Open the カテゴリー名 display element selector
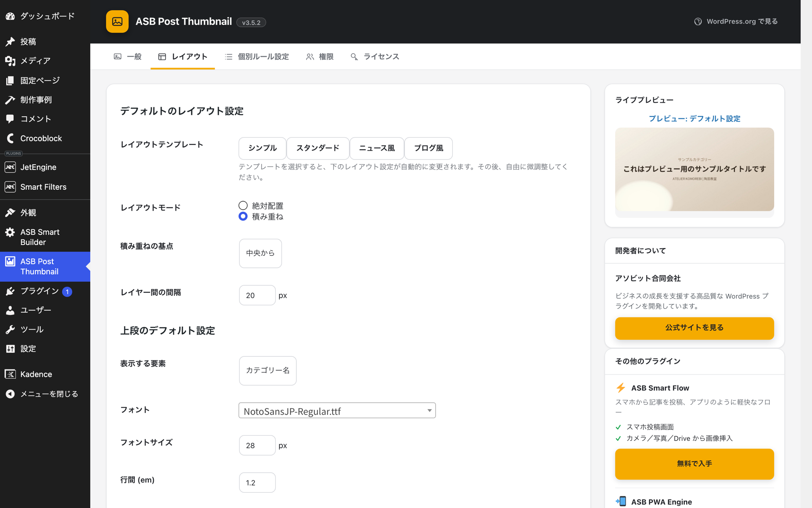Image resolution: width=812 pixels, height=508 pixels. (268, 371)
